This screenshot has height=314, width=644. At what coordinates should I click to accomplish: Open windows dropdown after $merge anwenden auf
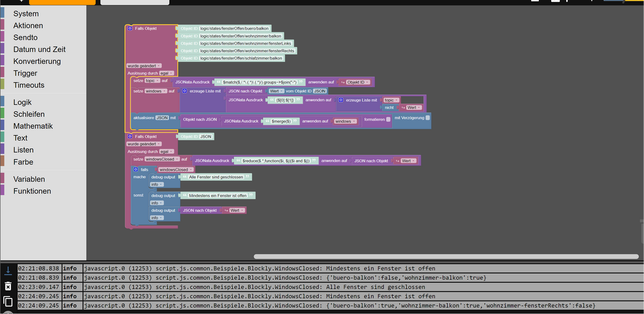pyautogui.click(x=345, y=121)
